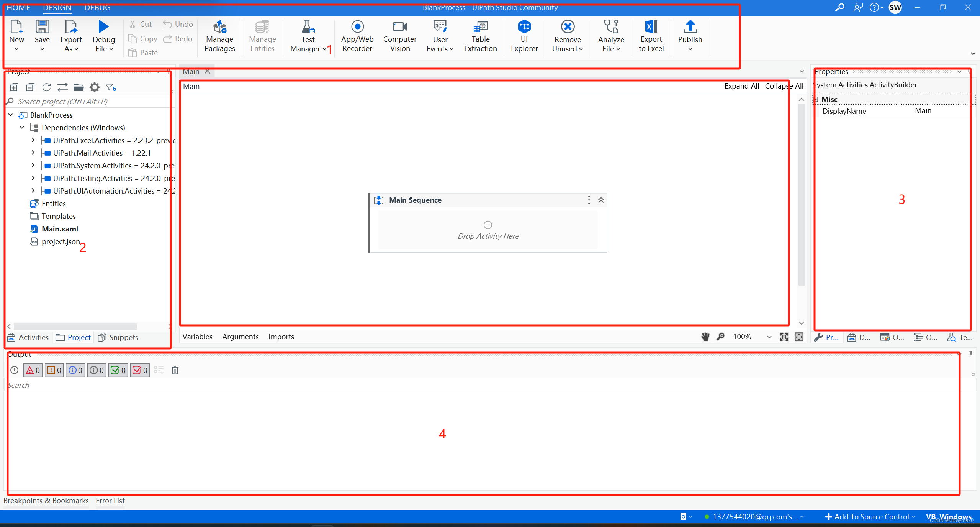Image resolution: width=980 pixels, height=527 pixels.
Task: Toggle the designer overview icon
Action: 799,337
